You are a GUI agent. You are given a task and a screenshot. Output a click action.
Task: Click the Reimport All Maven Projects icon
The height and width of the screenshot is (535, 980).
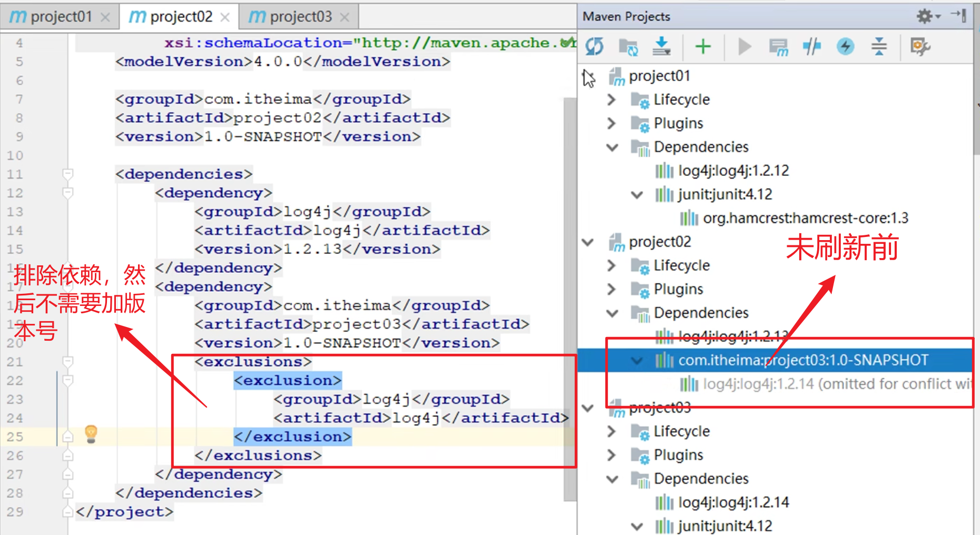tap(595, 47)
